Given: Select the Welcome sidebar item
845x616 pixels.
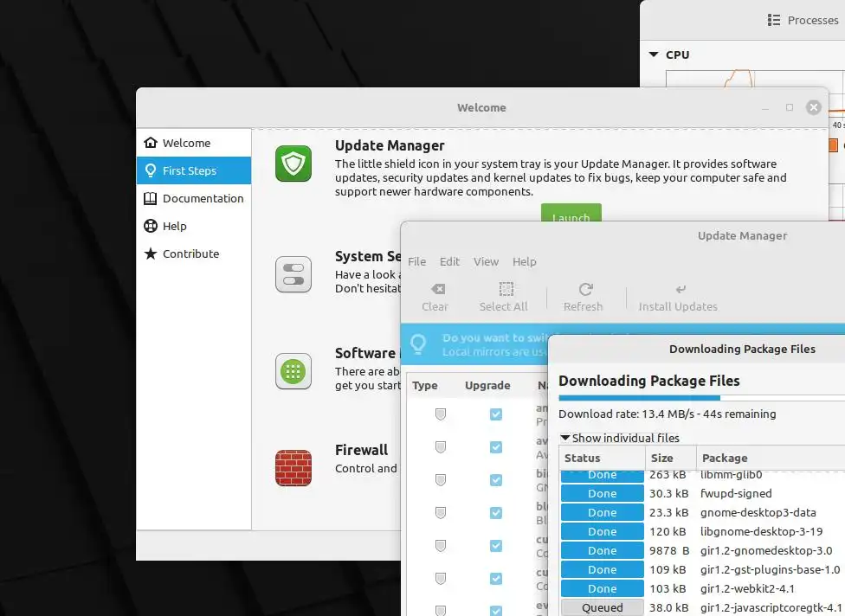Looking at the screenshot, I should coord(193,143).
